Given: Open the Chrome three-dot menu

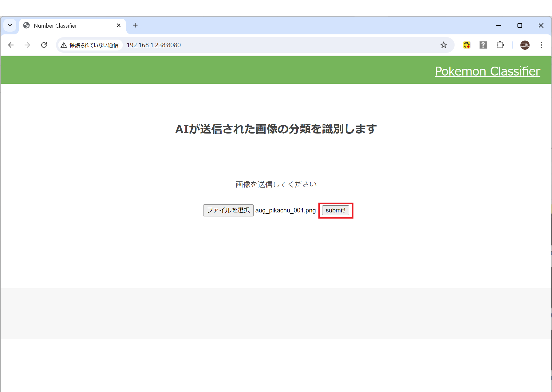Looking at the screenshot, I should pos(541,45).
